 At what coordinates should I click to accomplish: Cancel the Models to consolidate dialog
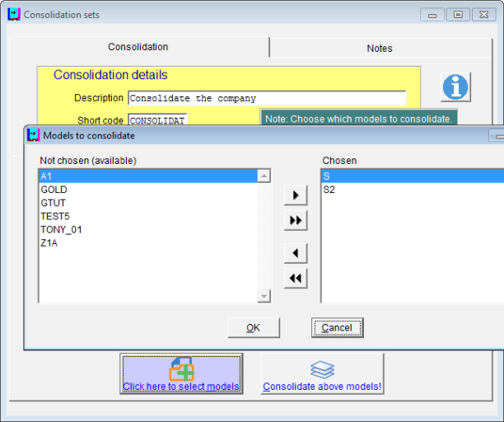(337, 328)
